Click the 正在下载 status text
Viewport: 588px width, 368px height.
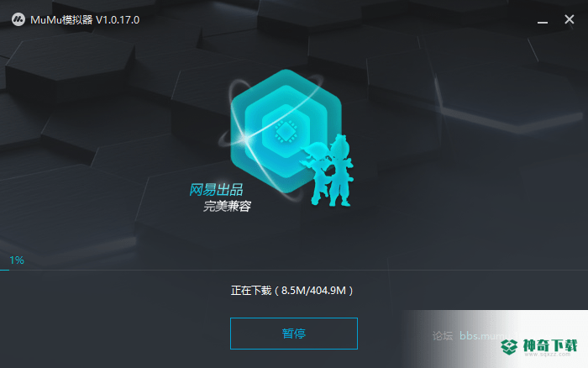[x=251, y=291]
